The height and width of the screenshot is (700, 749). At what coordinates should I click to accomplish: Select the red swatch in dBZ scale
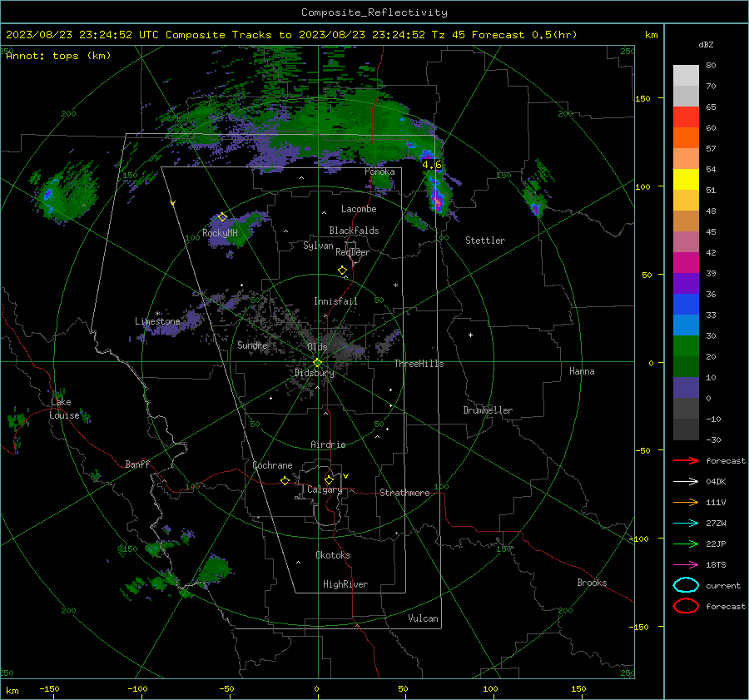tap(686, 117)
